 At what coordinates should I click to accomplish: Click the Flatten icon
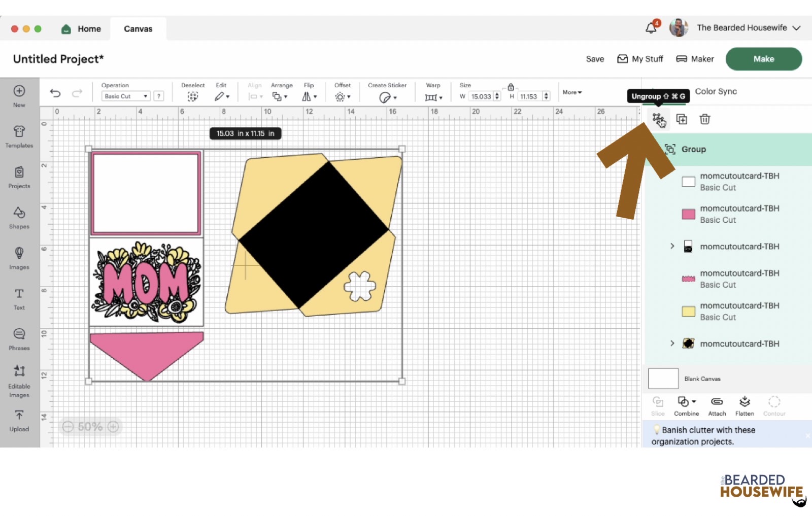click(x=745, y=405)
